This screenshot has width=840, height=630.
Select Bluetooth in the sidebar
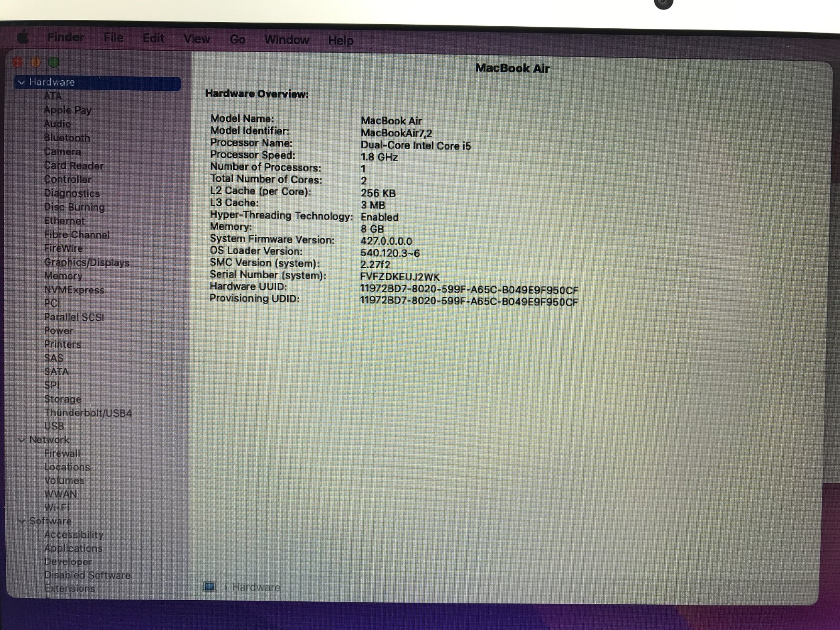click(67, 138)
